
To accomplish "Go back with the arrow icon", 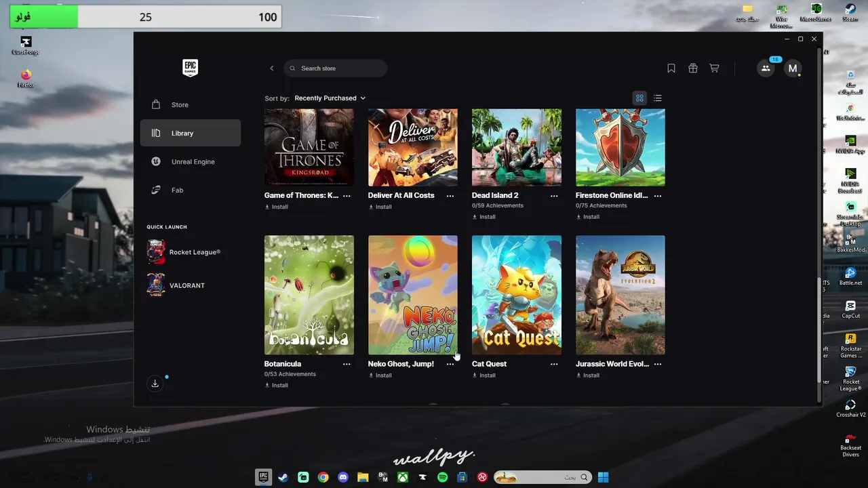I will point(272,68).
